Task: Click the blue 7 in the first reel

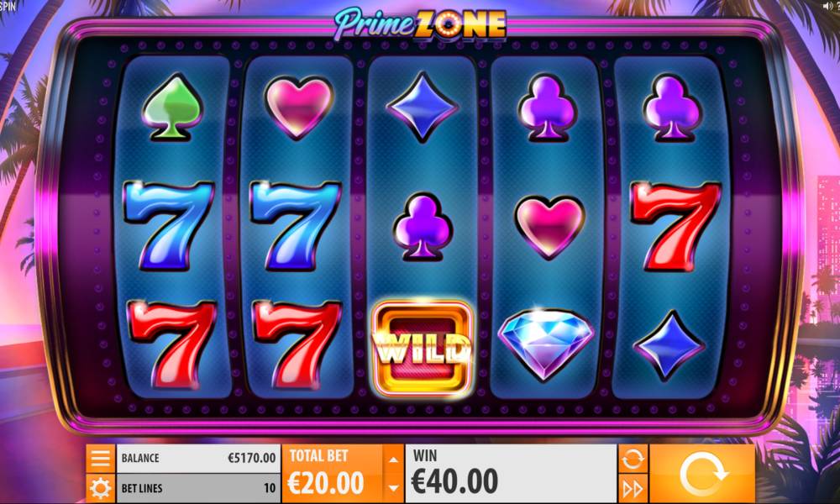Action: click(x=169, y=225)
